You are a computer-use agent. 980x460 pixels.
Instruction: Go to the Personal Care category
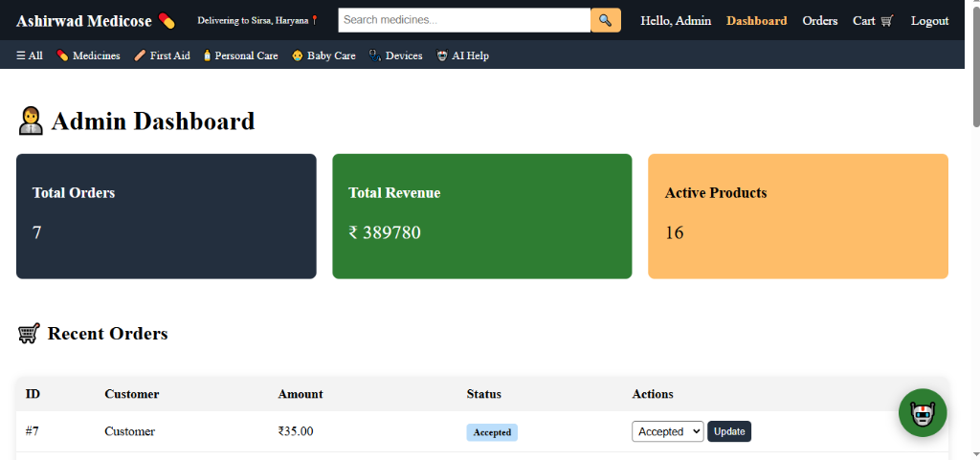click(x=240, y=55)
